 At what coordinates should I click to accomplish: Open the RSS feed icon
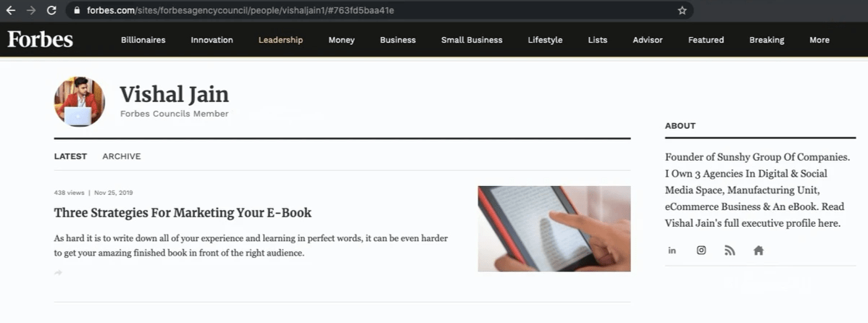pyautogui.click(x=730, y=251)
